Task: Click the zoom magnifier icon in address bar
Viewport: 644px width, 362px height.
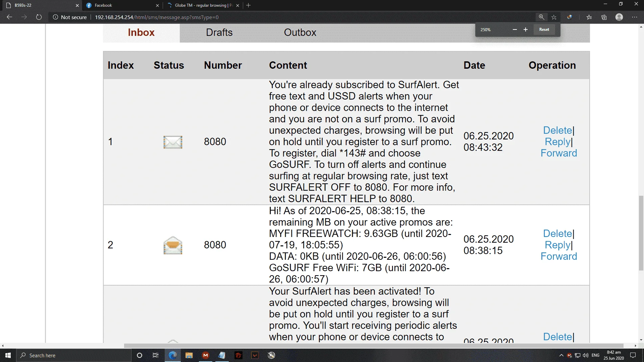Action: point(541,17)
